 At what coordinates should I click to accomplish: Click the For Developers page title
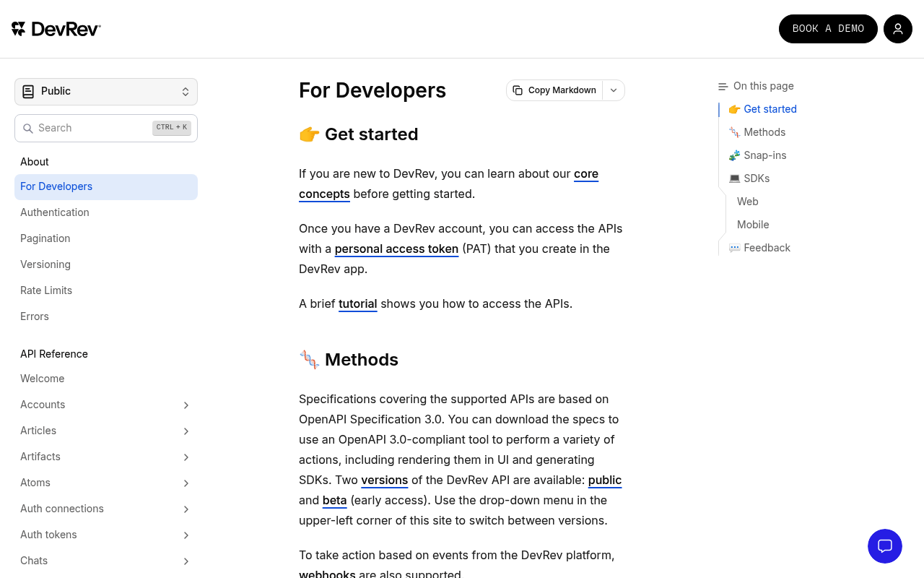[x=372, y=90]
